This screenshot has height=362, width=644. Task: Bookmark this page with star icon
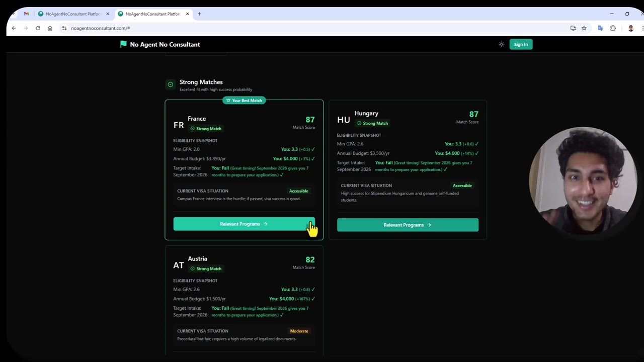[584, 28]
